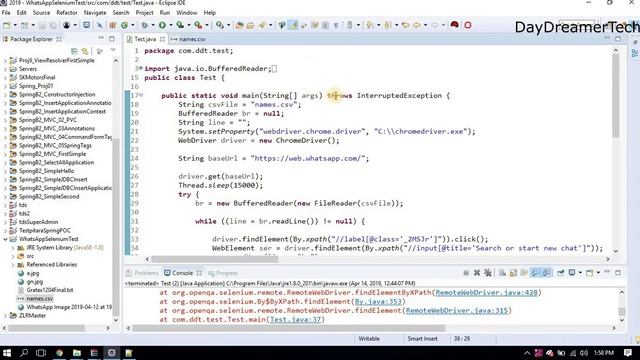Click the Coverage run toolbar icon
This screenshot has width=640, height=360.
point(180,25)
